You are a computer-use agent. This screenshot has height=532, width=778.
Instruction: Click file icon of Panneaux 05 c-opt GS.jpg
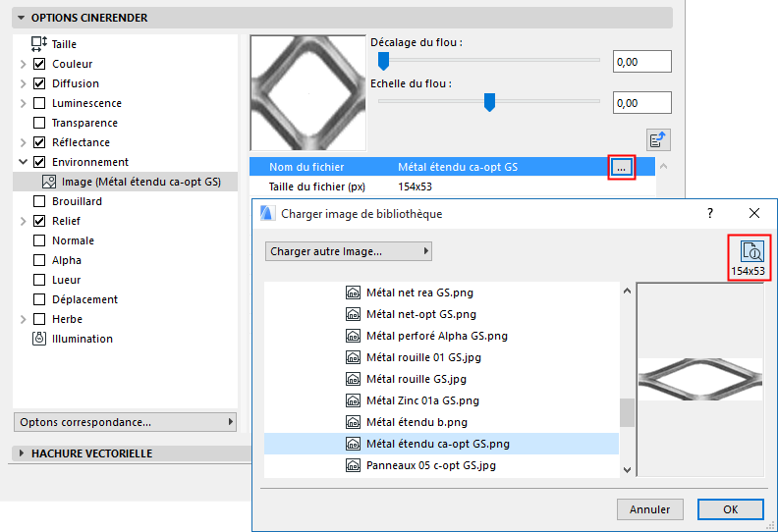coord(353,465)
